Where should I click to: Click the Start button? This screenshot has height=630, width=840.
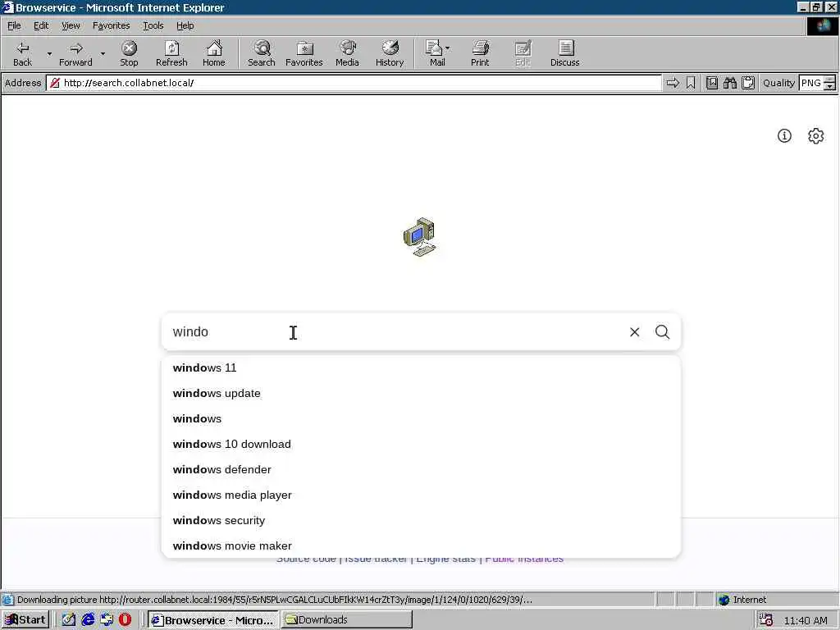click(25, 620)
